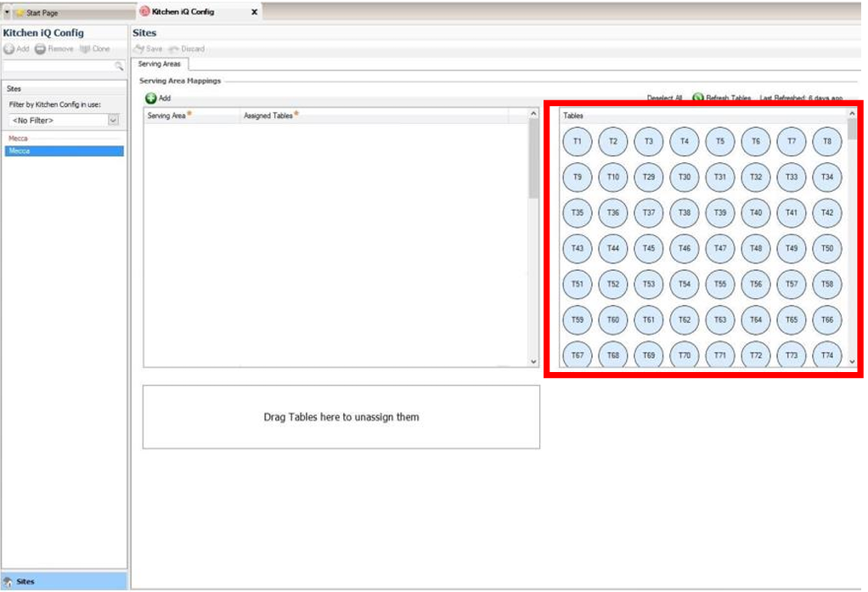
Task: Open the Kitchen Config filter dropdown
Action: tap(113, 121)
